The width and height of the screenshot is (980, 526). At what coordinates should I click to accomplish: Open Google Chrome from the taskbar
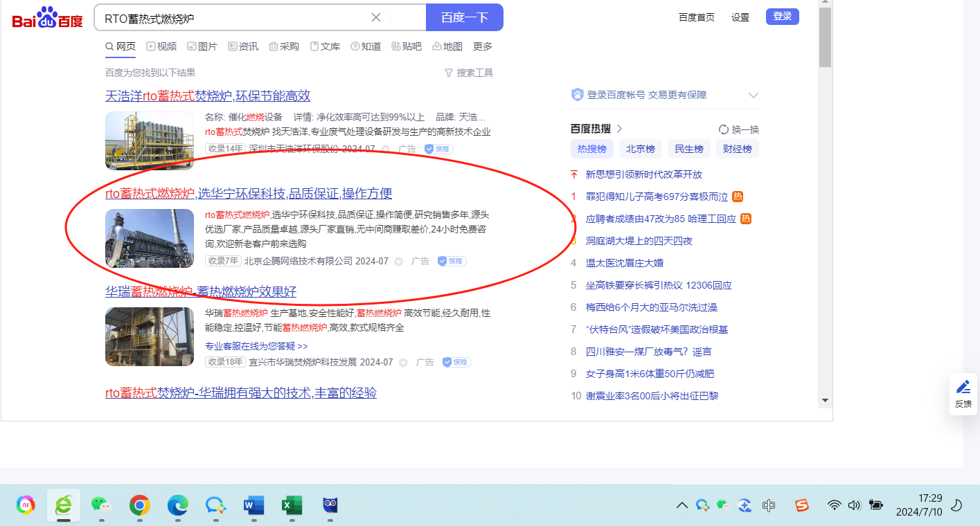[x=139, y=506]
